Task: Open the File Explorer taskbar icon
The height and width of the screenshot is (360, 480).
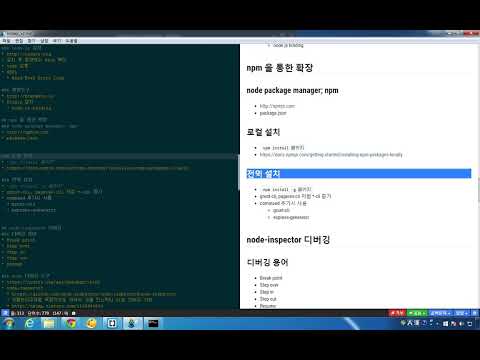Action: click(49, 323)
